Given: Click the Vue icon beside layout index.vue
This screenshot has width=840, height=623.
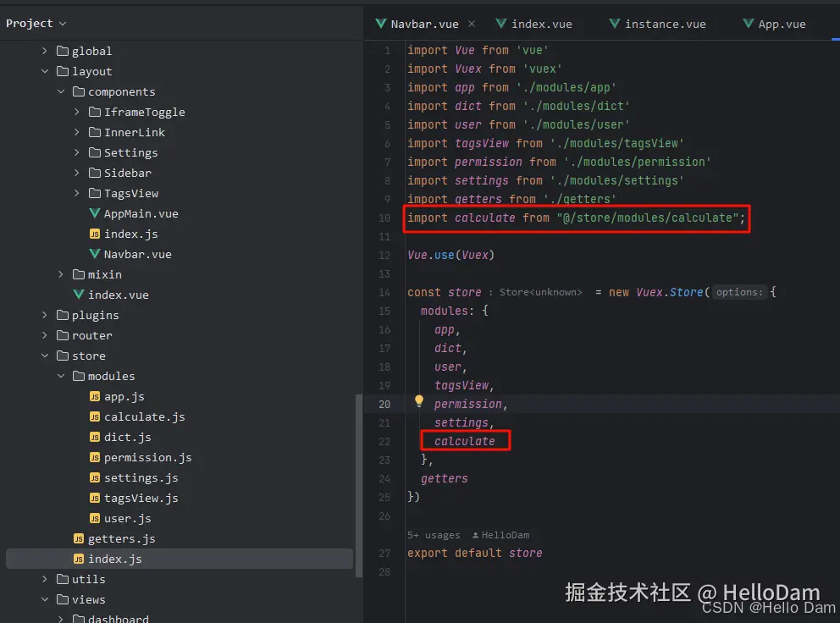Looking at the screenshot, I should 79,294.
